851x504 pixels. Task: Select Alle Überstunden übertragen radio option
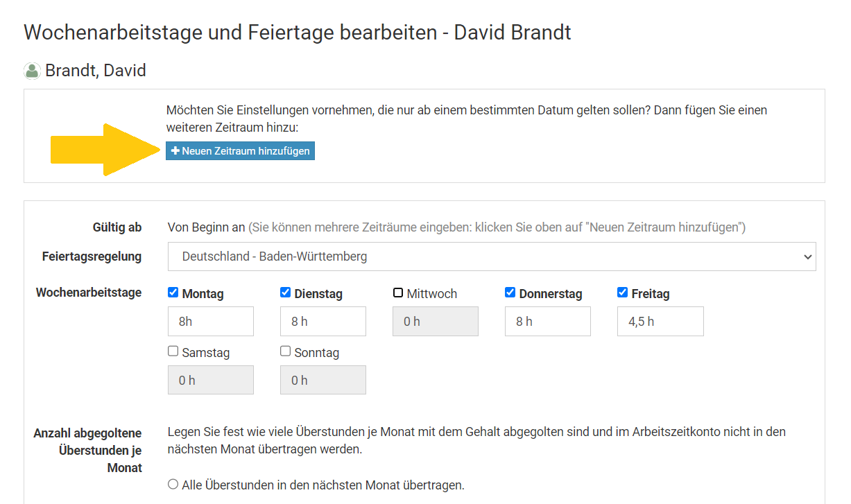point(173,485)
